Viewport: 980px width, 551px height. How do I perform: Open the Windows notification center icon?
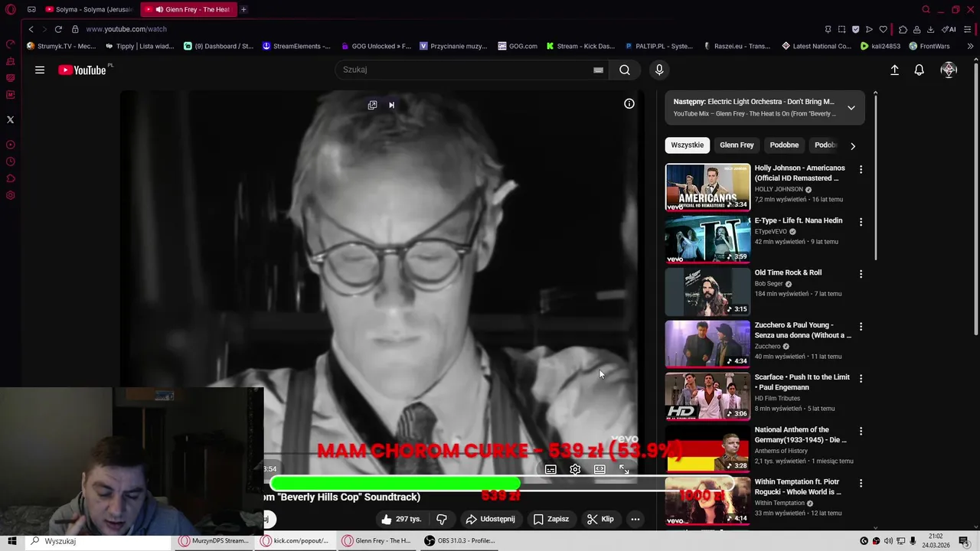964,541
